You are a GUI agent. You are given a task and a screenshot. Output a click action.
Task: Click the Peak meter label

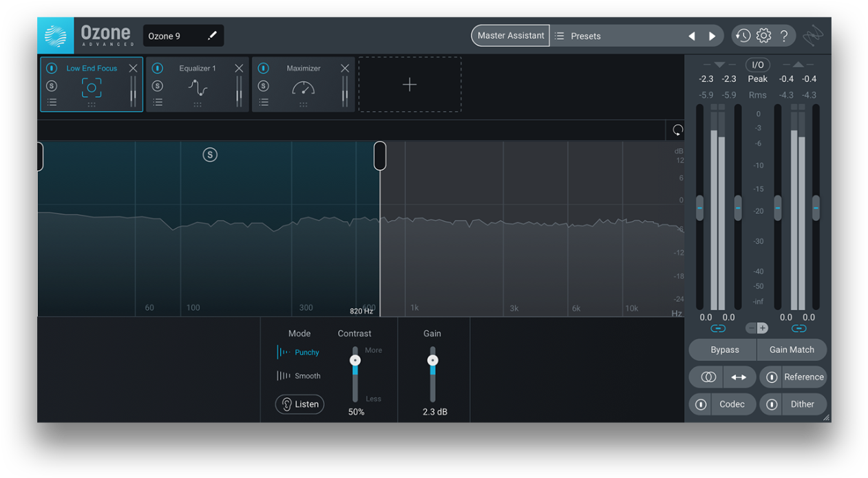757,79
